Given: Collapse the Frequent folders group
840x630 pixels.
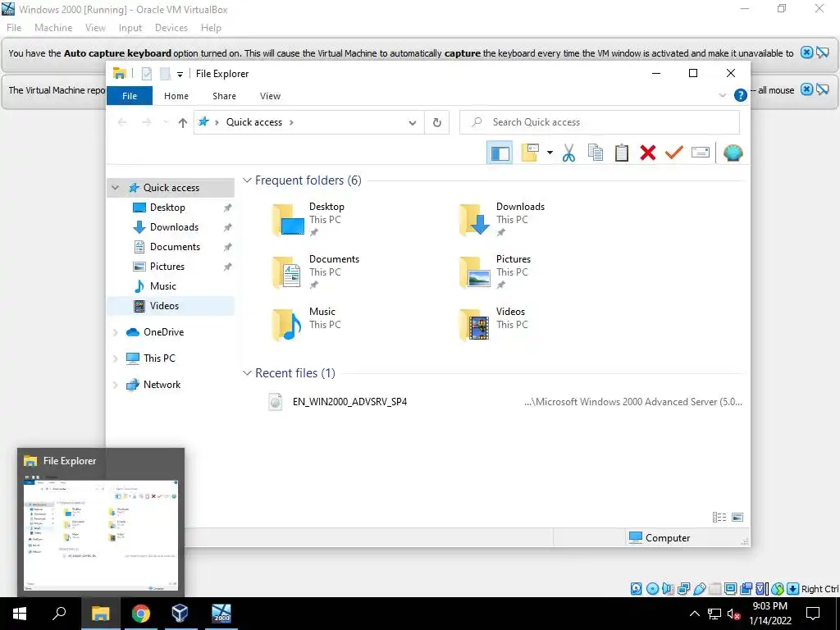Looking at the screenshot, I should coord(247,180).
